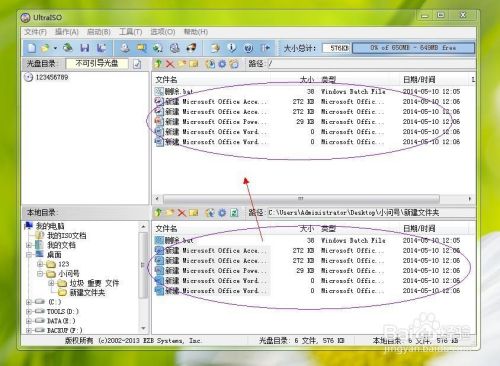Expand the TOOLS (D:) drive node
500x366 pixels.
[x=29, y=312]
